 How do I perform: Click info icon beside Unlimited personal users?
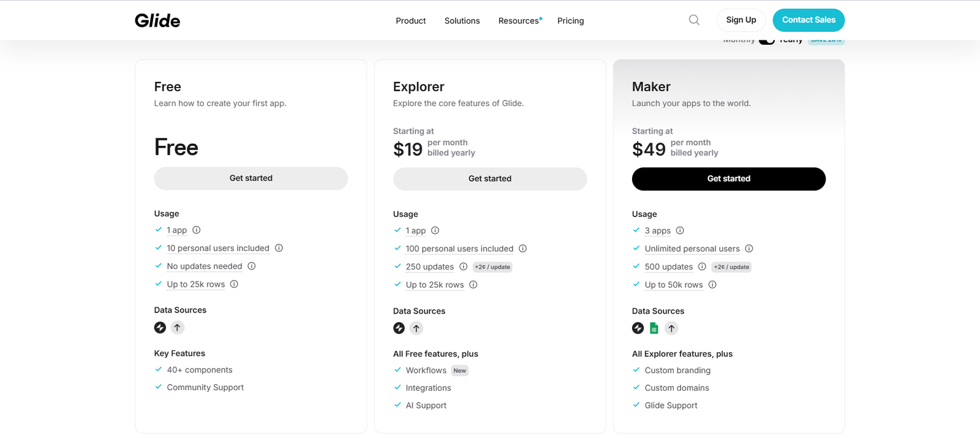point(749,249)
